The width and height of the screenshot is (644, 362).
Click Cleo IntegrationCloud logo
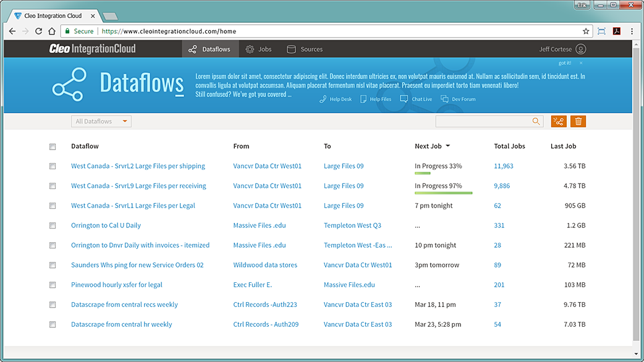(x=93, y=49)
